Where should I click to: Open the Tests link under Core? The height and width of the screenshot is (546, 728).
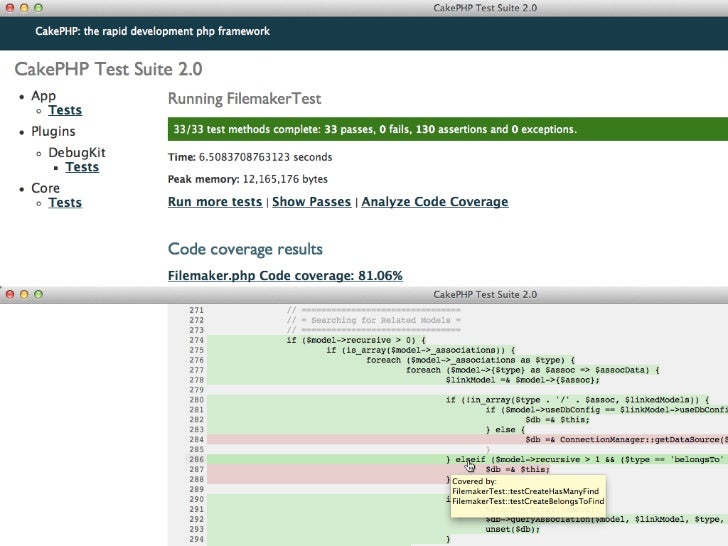65,203
